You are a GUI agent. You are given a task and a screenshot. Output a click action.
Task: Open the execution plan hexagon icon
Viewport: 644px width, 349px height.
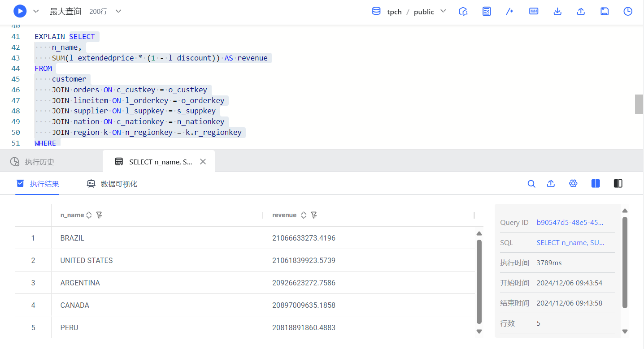[464, 11]
